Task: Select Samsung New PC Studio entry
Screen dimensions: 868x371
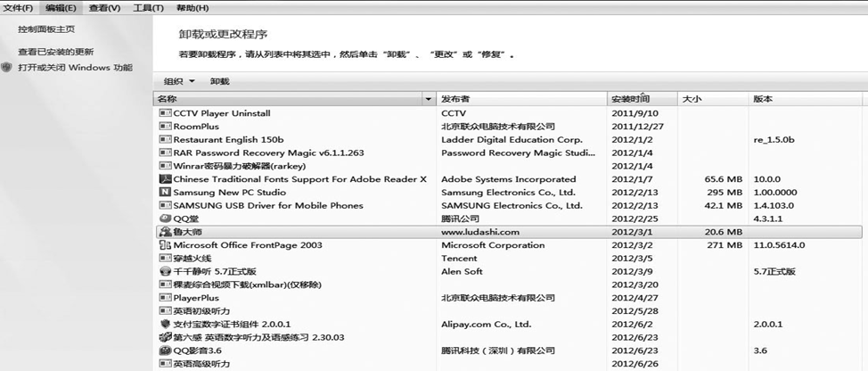Action: pos(230,192)
